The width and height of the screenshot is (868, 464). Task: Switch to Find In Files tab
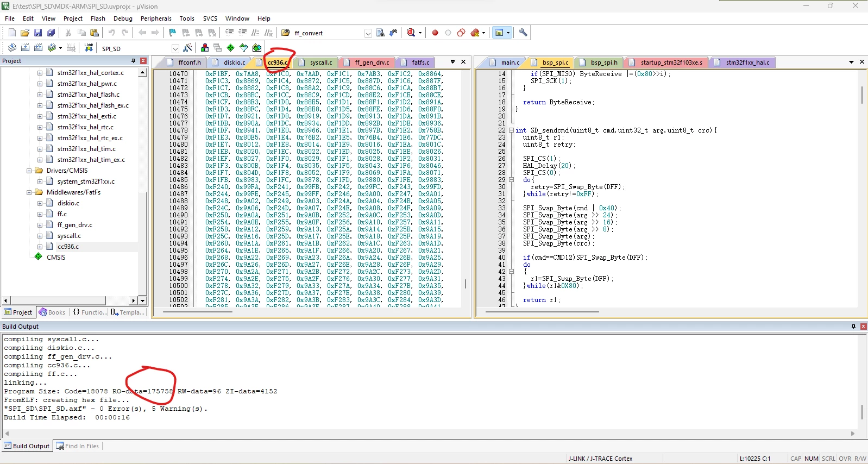tap(78, 446)
